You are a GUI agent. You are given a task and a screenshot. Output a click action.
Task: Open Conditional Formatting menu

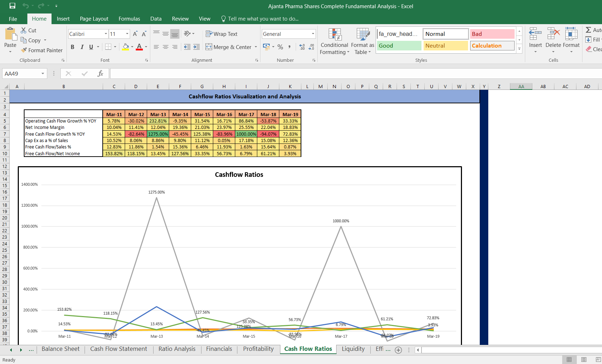[334, 42]
